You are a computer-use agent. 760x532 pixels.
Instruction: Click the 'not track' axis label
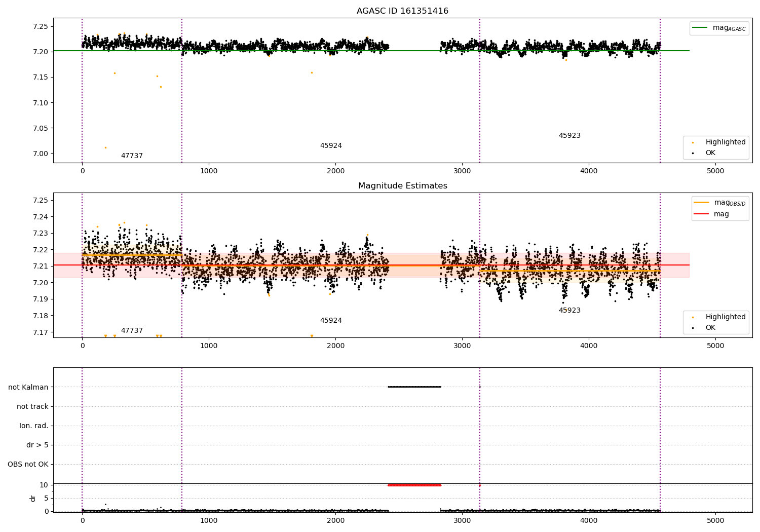[32, 406]
